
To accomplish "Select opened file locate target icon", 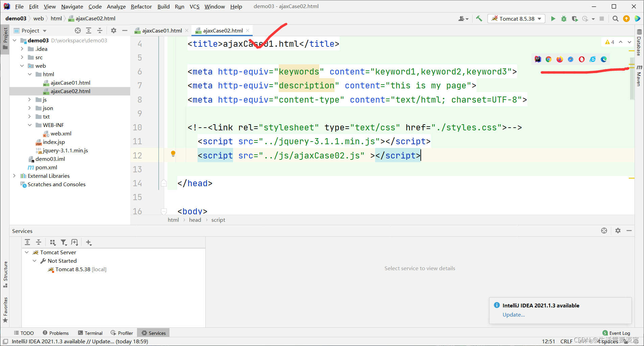I will [78, 30].
